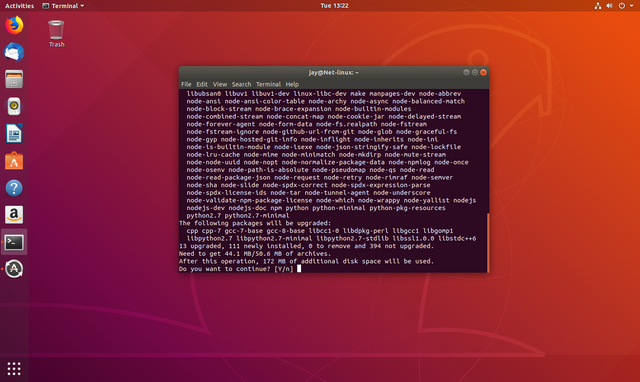Viewport: 640px width, 382px height.
Task: Select the Trash desktop icon
Action: pyautogui.click(x=56, y=33)
